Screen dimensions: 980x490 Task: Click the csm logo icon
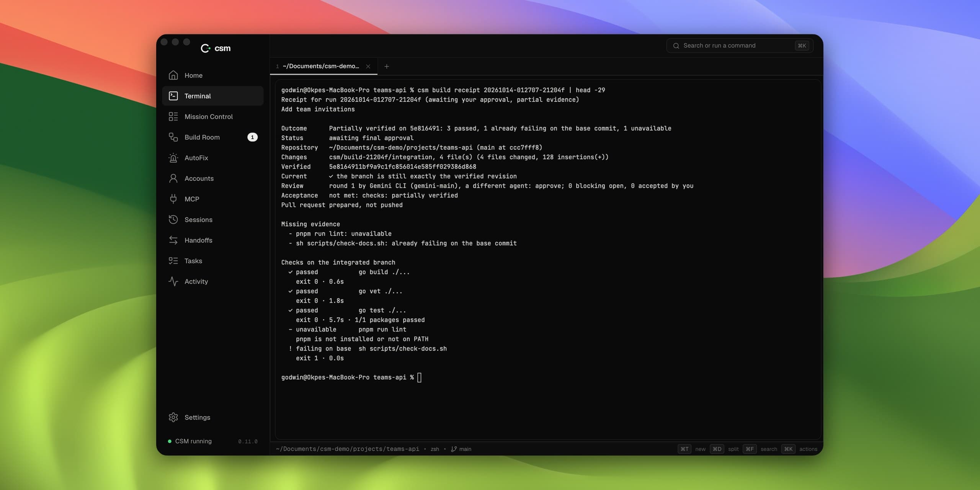tap(206, 48)
